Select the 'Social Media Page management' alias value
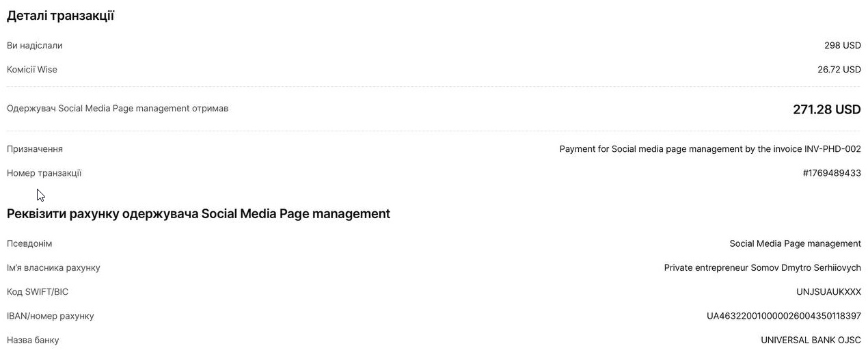This screenshot has width=868, height=359. [795, 243]
